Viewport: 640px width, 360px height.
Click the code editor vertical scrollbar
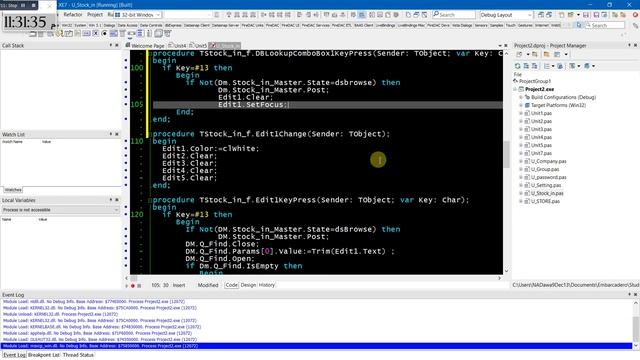point(507,163)
